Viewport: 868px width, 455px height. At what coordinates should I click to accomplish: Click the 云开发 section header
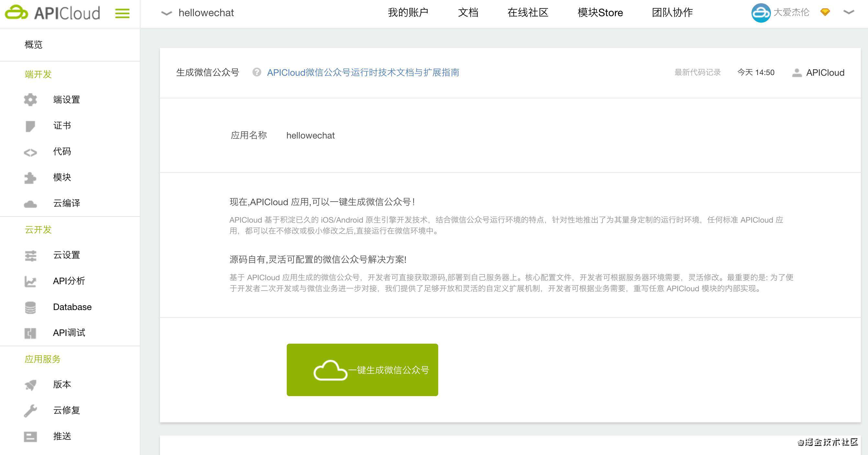point(38,229)
